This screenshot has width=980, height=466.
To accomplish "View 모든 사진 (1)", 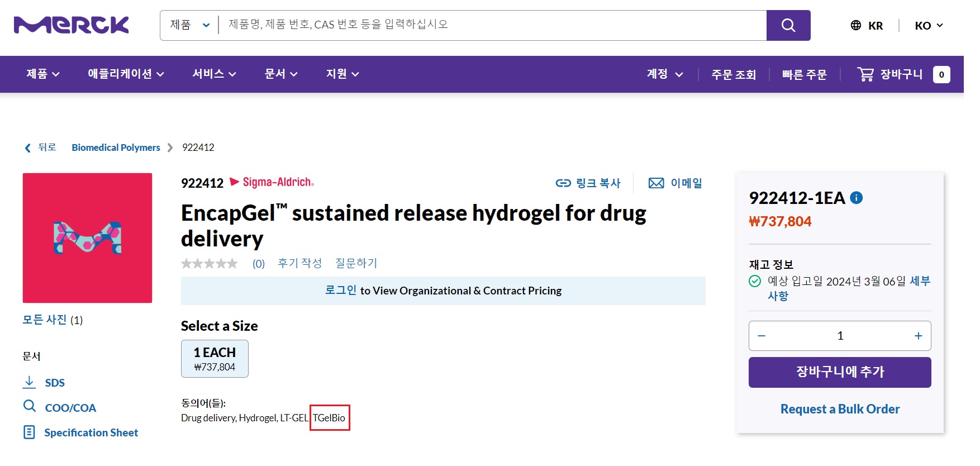I will [x=53, y=320].
